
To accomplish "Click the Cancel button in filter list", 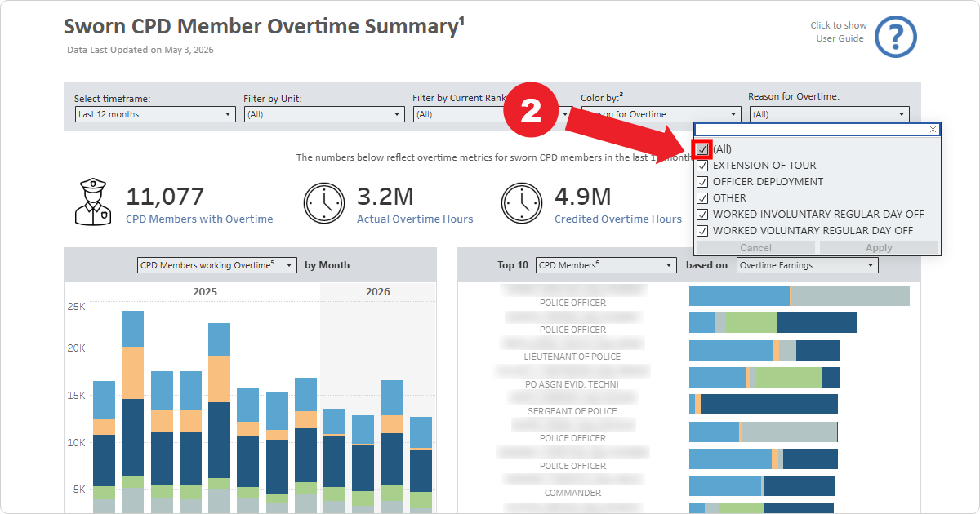I will [x=755, y=248].
